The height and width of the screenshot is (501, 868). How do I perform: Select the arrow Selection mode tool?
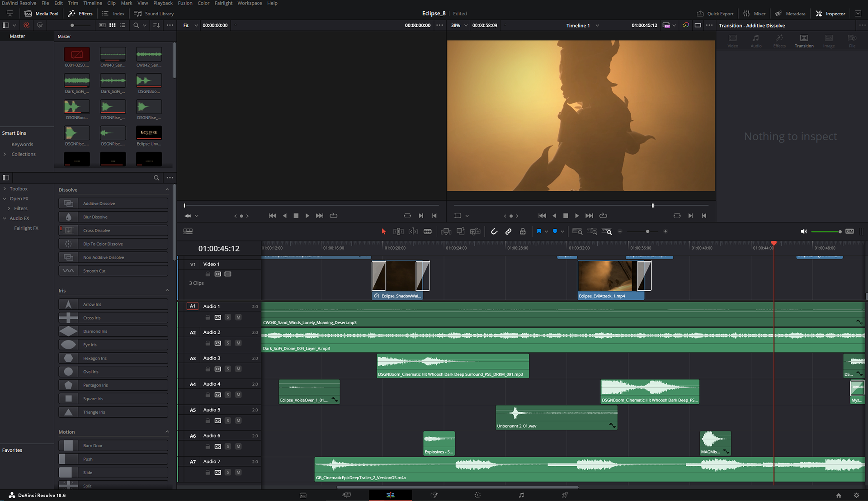click(x=383, y=232)
